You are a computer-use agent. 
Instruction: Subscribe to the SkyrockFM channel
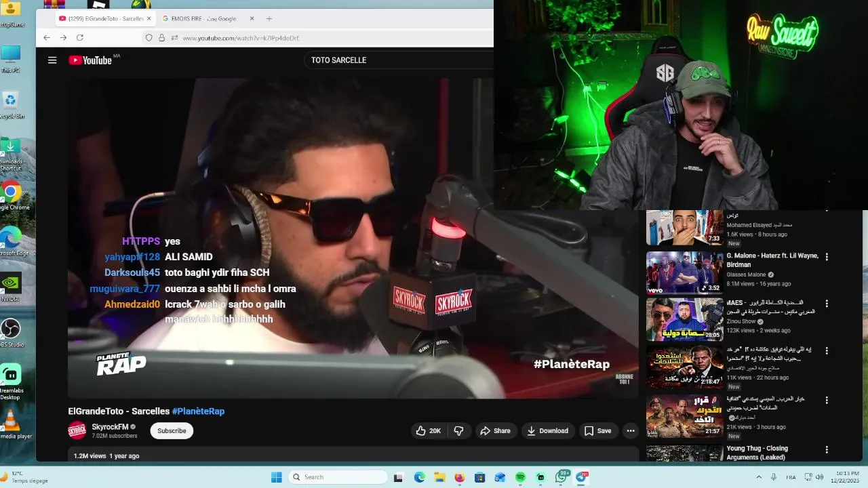click(x=172, y=430)
